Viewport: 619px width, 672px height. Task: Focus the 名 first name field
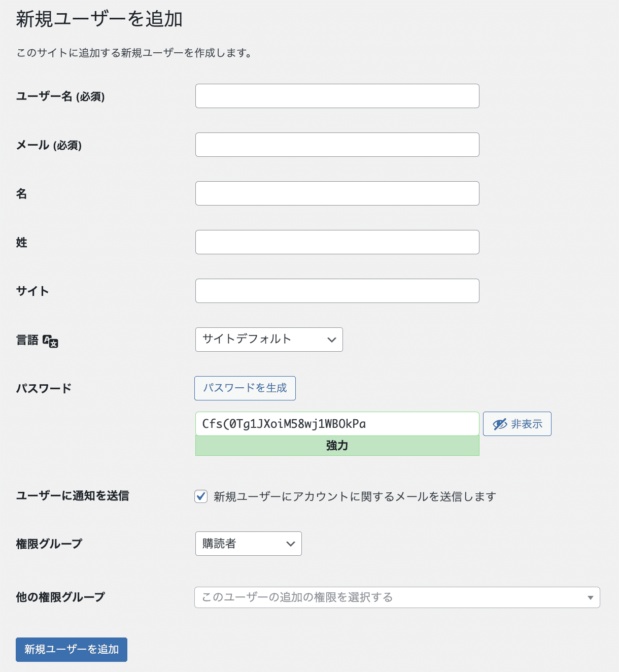(x=337, y=193)
